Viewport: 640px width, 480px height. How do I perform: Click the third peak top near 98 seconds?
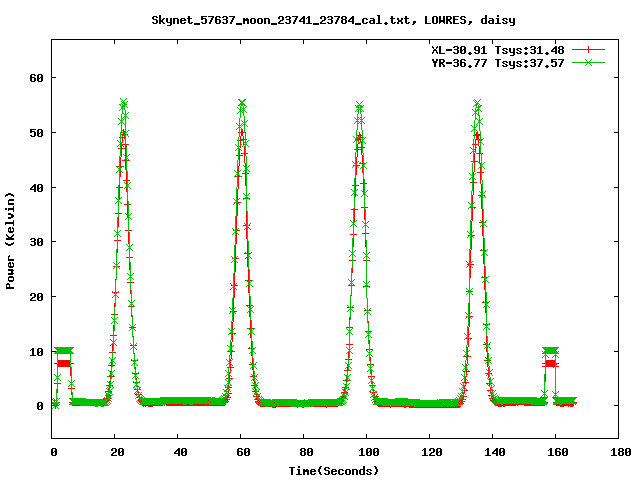pyautogui.click(x=359, y=105)
